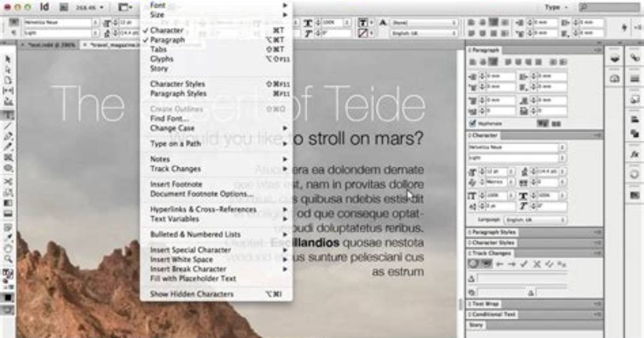The height and width of the screenshot is (338, 644).
Task: Open the Type workspace switcher
Action: coord(557,7)
